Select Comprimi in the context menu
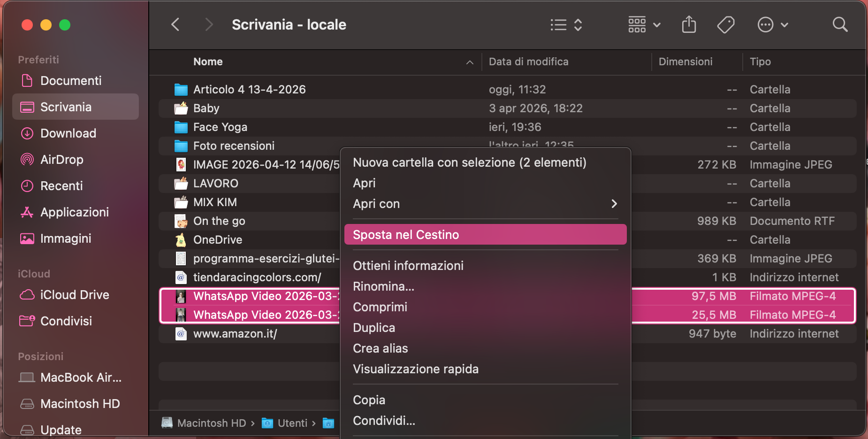Screen dimensions: 868x439 pyautogui.click(x=380, y=307)
